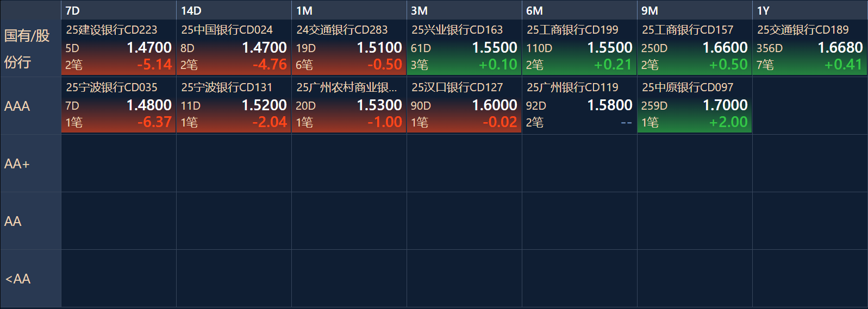Select the 6M tenor column header
Screen dimensions: 868x309
tap(579, 10)
